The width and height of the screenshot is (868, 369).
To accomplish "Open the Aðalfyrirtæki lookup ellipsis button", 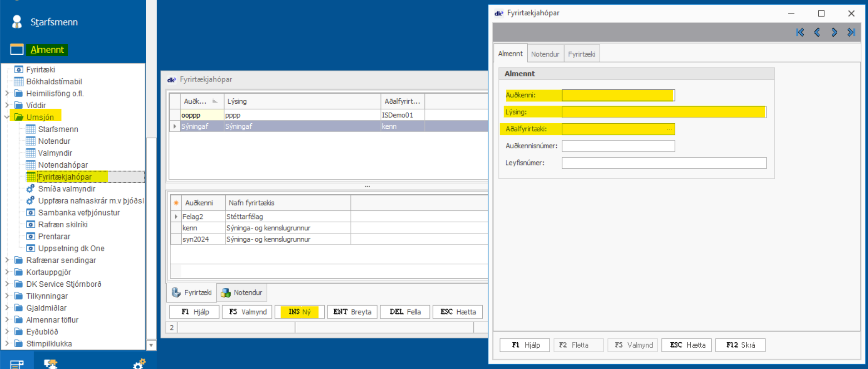I will pyautogui.click(x=669, y=129).
